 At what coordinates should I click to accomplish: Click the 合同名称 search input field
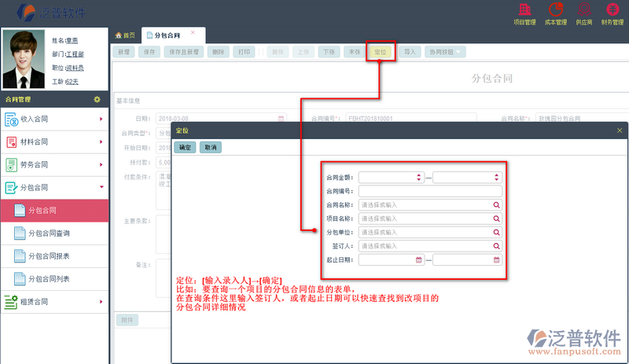point(430,205)
